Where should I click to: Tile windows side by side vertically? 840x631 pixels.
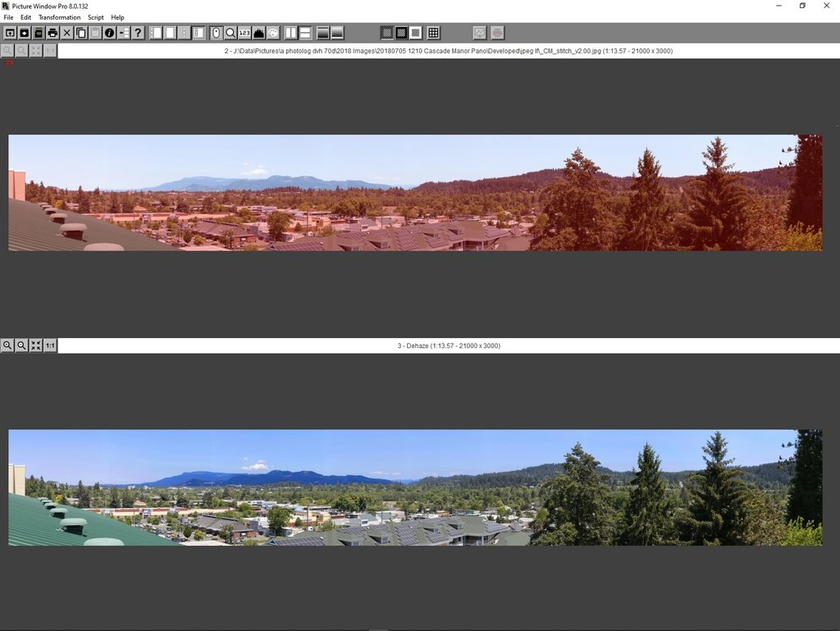click(x=290, y=33)
